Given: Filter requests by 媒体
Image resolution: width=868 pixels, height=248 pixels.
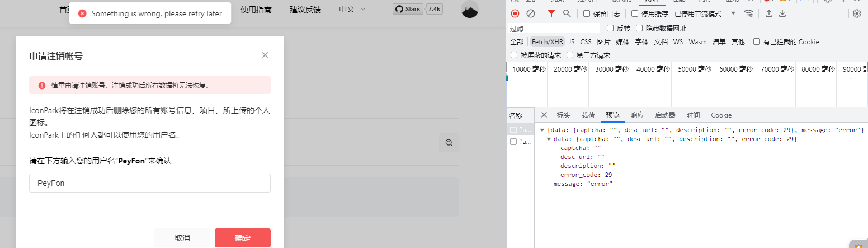Looking at the screenshot, I should 622,41.
